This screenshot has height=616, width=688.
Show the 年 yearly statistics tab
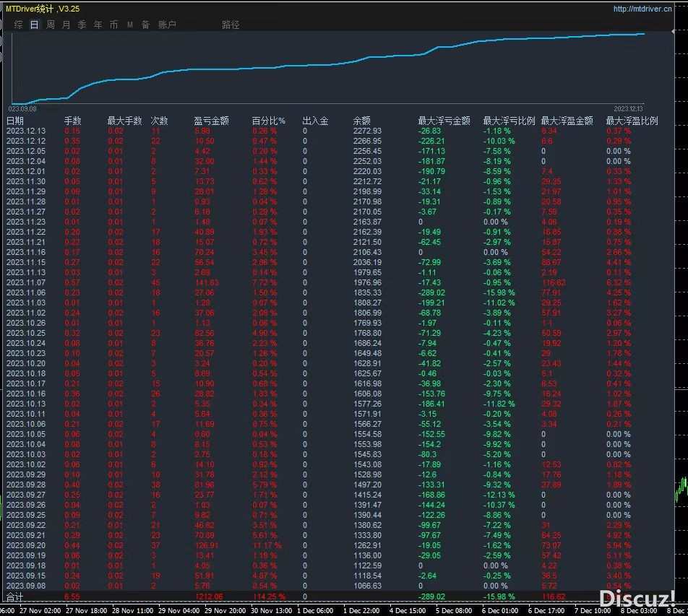(98, 25)
